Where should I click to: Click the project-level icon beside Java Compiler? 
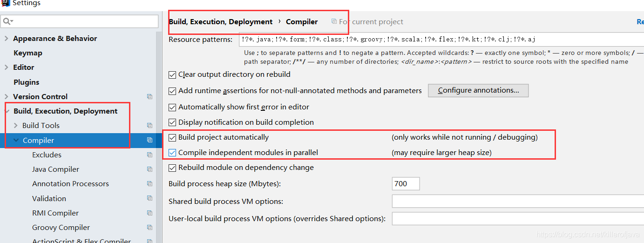coord(149,169)
